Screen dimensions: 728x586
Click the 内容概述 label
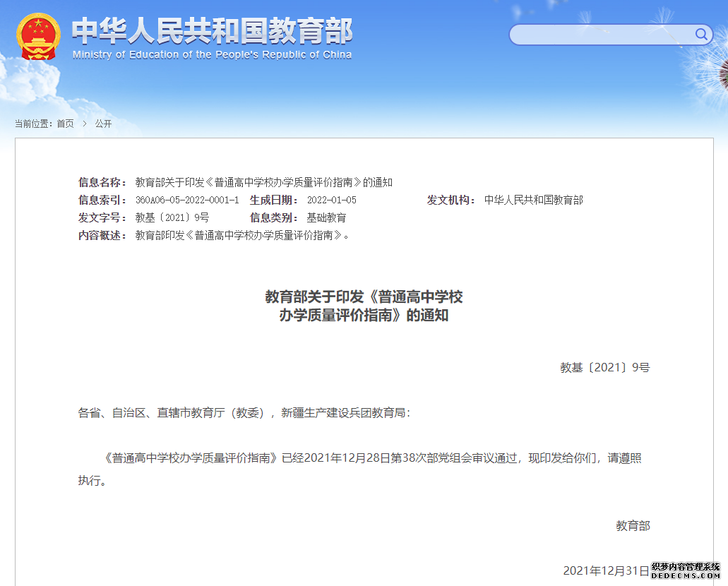pos(102,235)
